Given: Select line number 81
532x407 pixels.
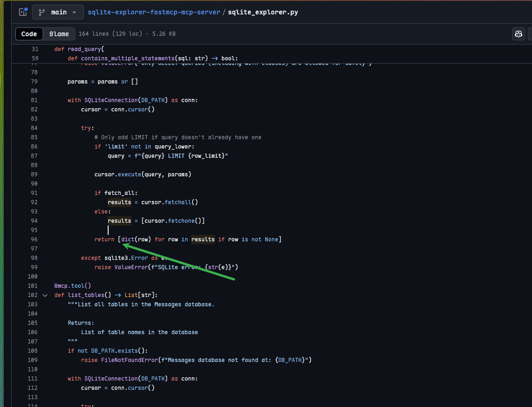Looking at the screenshot, I should (x=34, y=100).
